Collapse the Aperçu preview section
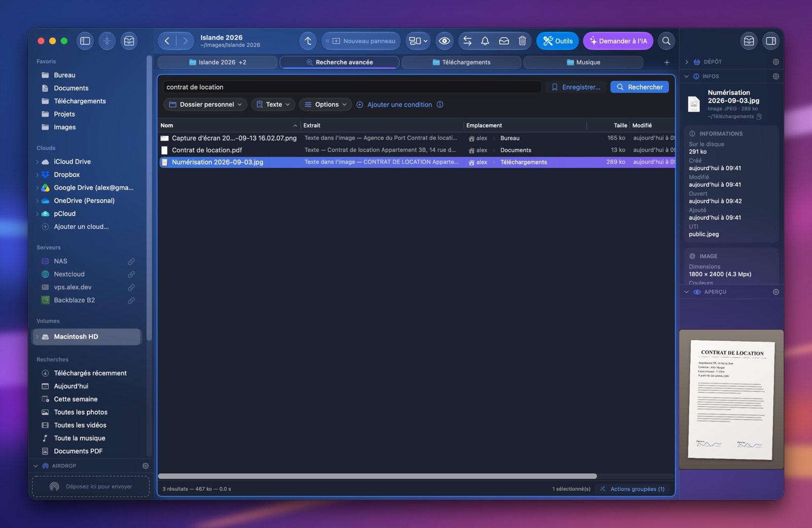This screenshot has height=528, width=812. pyautogui.click(x=687, y=292)
